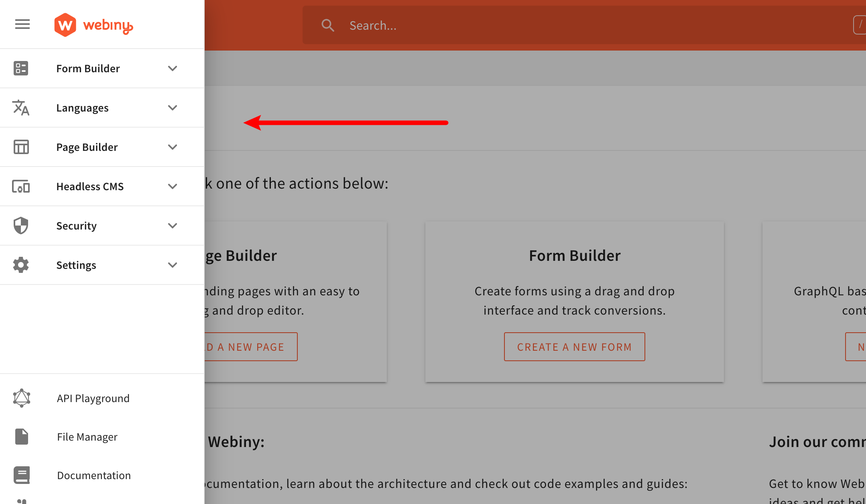Click the Headless CMS icon
Image resolution: width=866 pixels, height=504 pixels.
pos(21,186)
